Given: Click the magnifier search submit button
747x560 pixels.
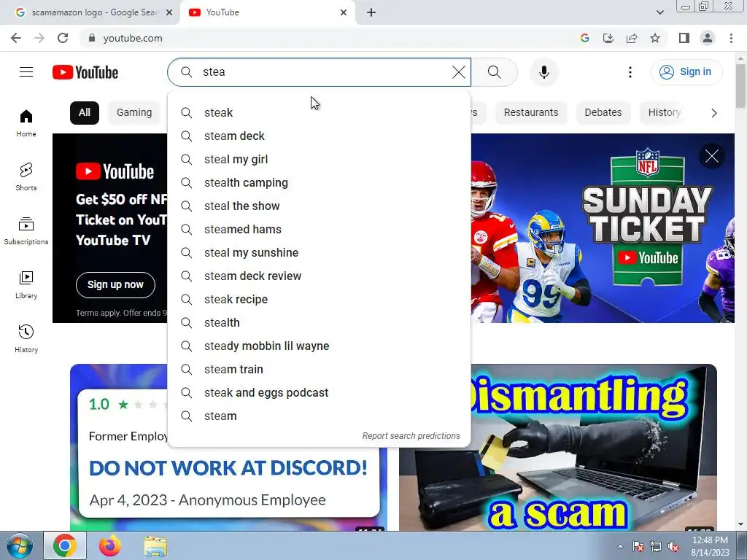Looking at the screenshot, I should click(495, 72).
